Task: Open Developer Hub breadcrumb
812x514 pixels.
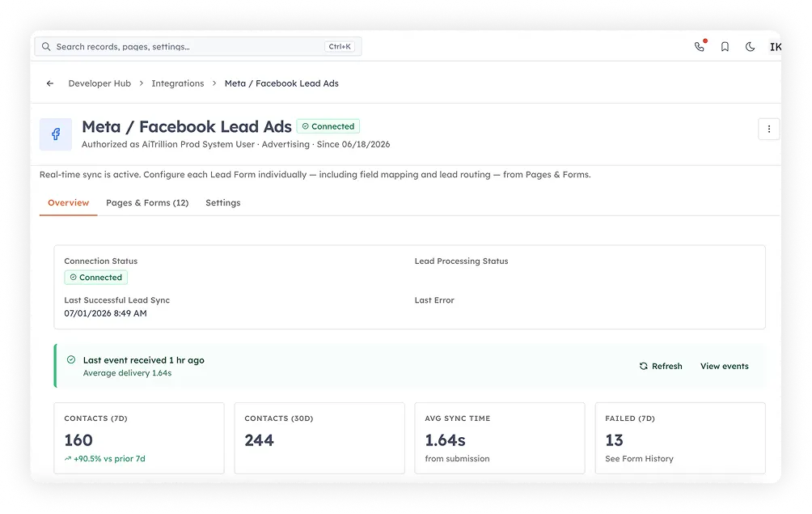Action: (x=99, y=83)
